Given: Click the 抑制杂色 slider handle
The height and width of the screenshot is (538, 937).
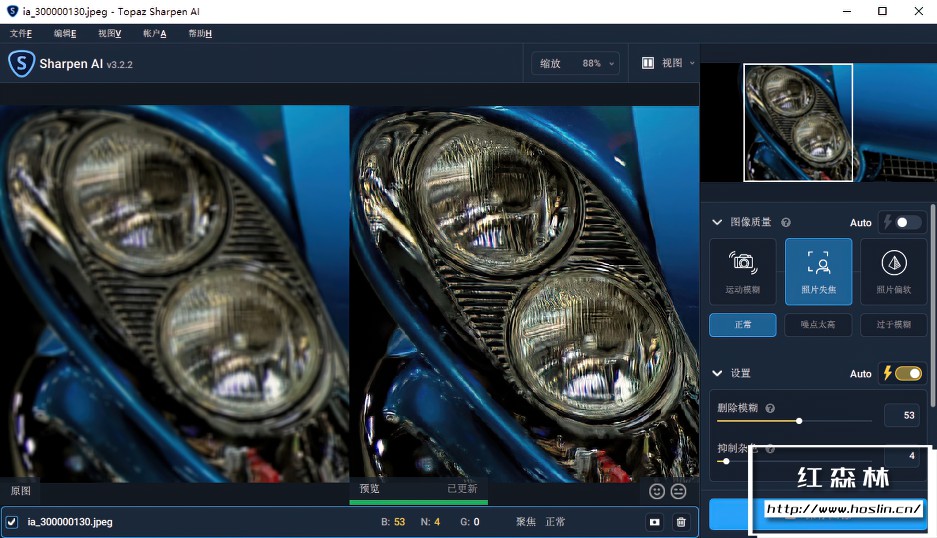Looking at the screenshot, I should [x=726, y=461].
